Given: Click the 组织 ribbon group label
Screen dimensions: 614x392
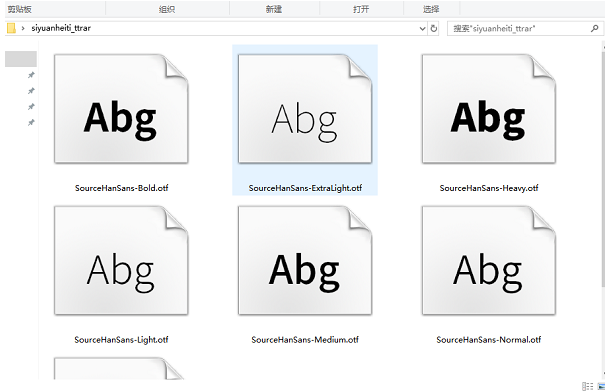Looking at the screenshot, I should [167, 9].
